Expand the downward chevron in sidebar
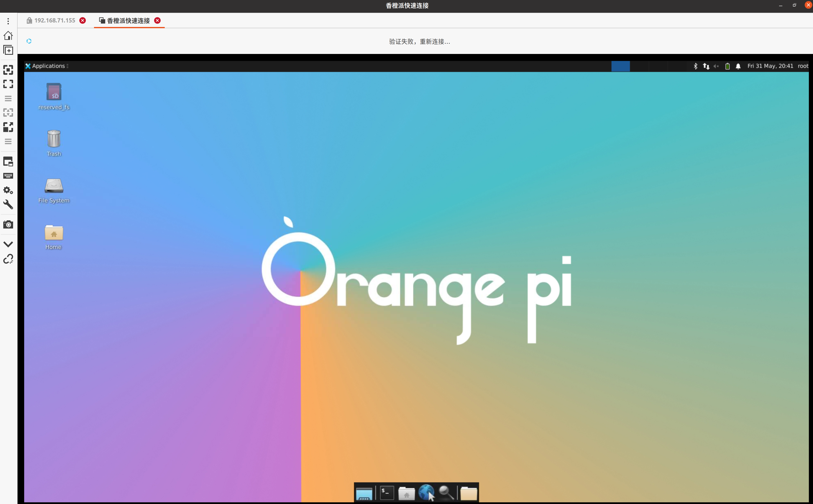The width and height of the screenshot is (813, 504). coord(8,244)
